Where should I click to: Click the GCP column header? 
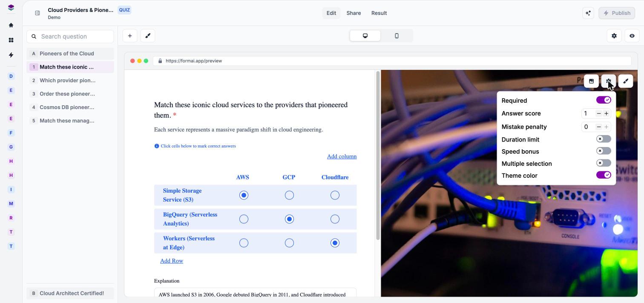(289, 177)
